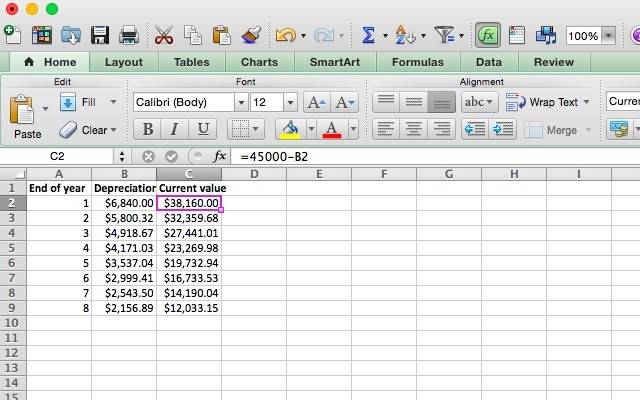Screen dimensions: 640x400
Task: Click the Wrap Text button label
Action: pyautogui.click(x=553, y=102)
